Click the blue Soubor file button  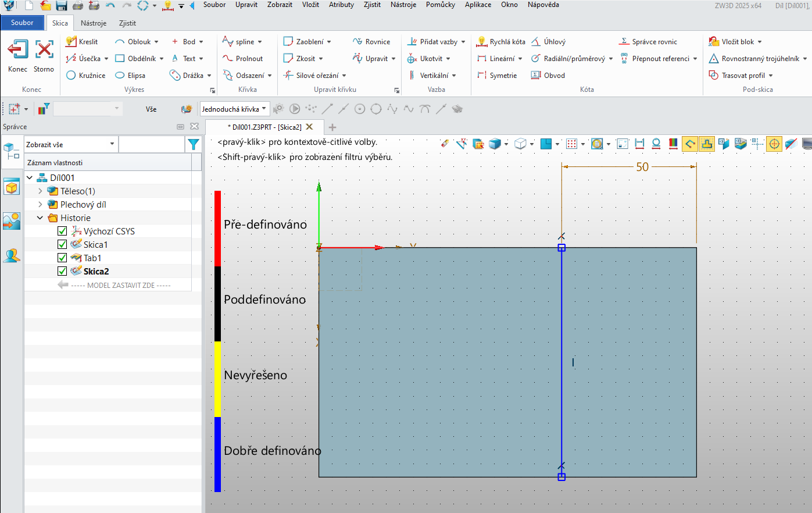22,23
